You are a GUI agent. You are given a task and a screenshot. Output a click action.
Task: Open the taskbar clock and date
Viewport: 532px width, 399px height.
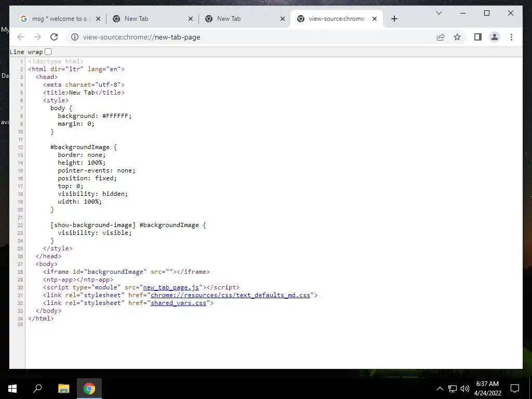487,389
